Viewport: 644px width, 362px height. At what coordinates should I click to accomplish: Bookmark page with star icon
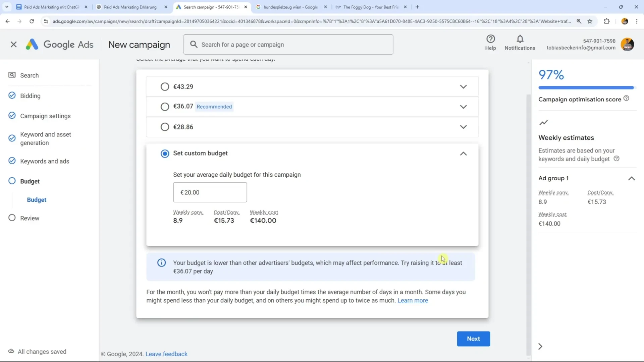coord(590,21)
